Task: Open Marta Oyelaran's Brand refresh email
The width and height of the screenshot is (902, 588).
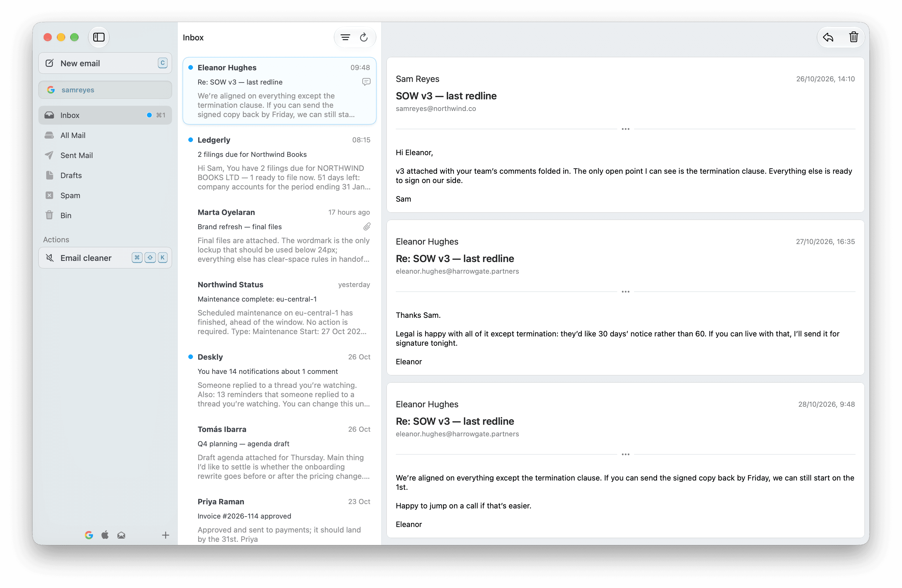Action: [x=279, y=236]
